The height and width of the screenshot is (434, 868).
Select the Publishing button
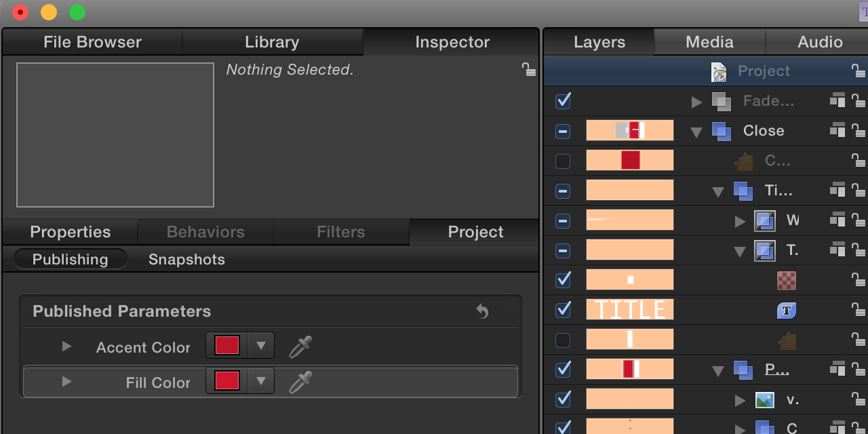tap(70, 259)
